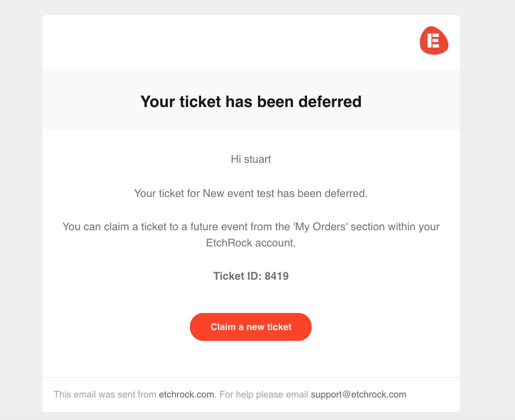Click the support@etchrock.com email link
This screenshot has width=515, height=420.
358,395
